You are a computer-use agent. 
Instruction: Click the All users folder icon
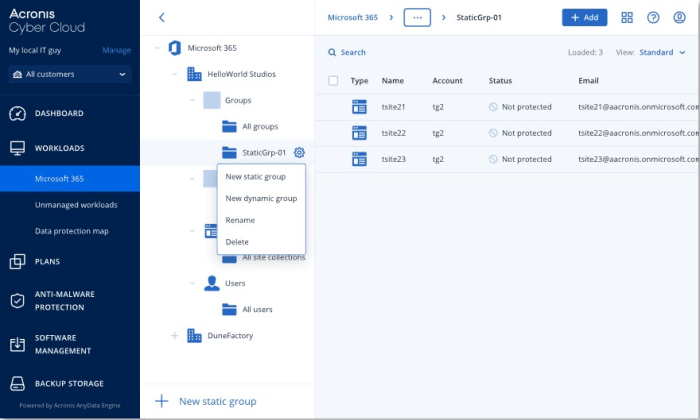tap(229, 309)
